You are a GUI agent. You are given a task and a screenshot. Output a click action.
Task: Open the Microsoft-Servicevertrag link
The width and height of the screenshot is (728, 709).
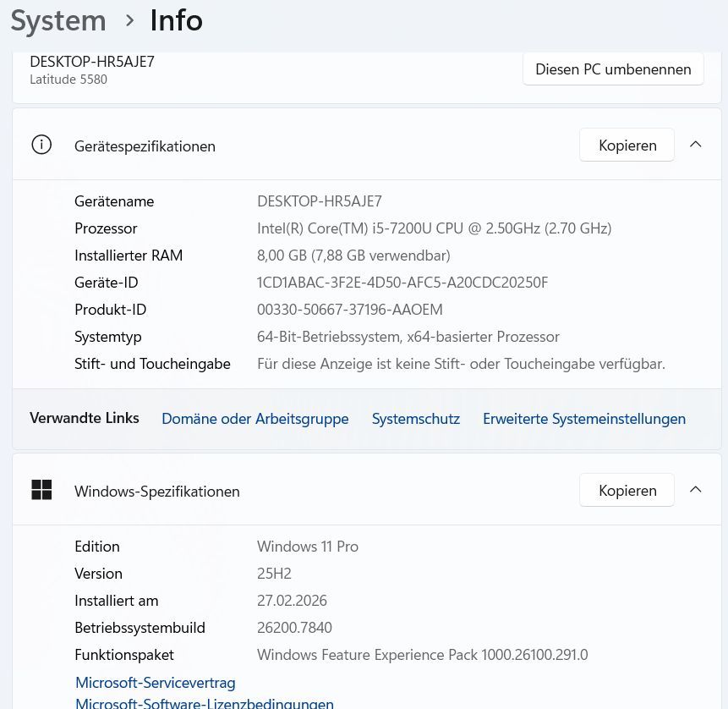pyautogui.click(x=156, y=682)
